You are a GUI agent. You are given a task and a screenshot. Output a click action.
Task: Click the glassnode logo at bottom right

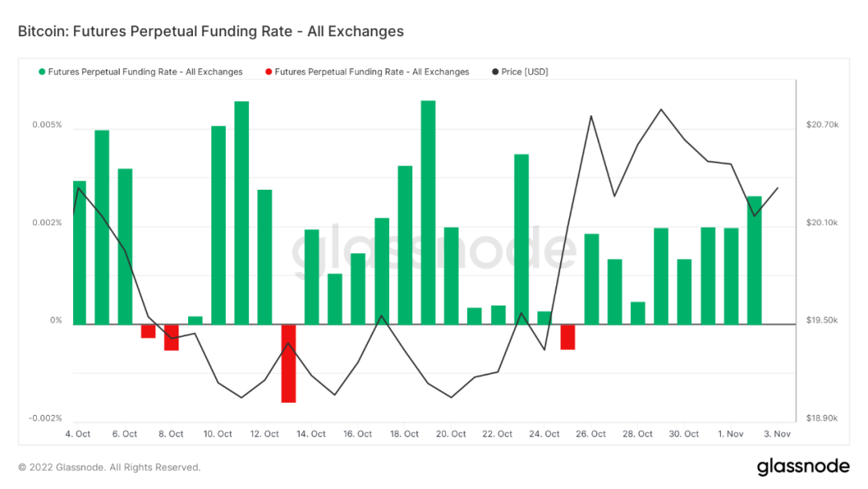coord(803,466)
